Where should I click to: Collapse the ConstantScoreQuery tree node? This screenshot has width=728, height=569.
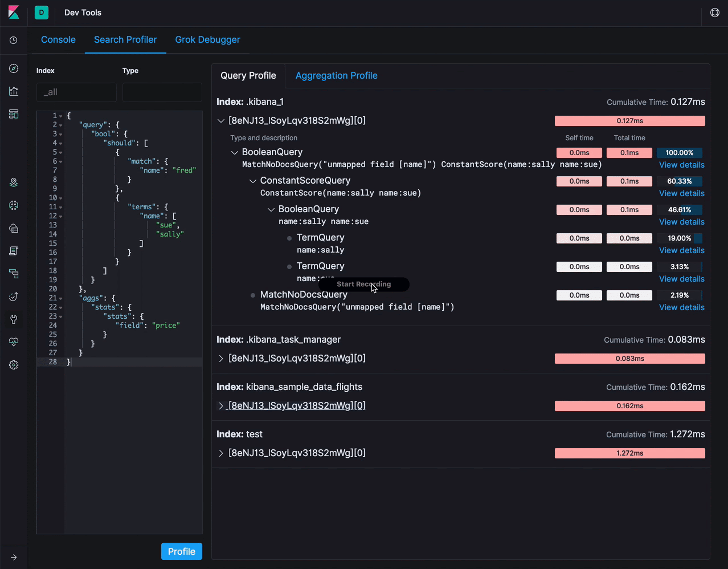pos(253,181)
